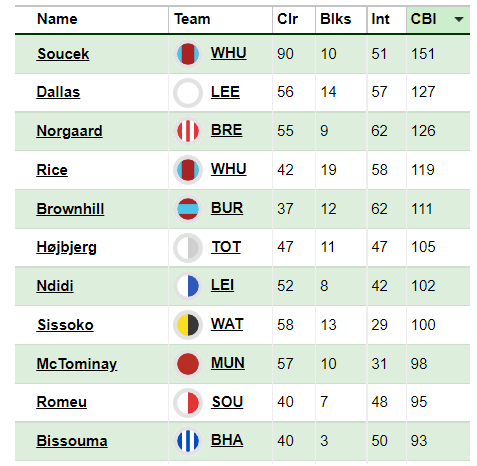This screenshot has width=477, height=466.
Task: Click the Int column header
Action: coord(380,19)
